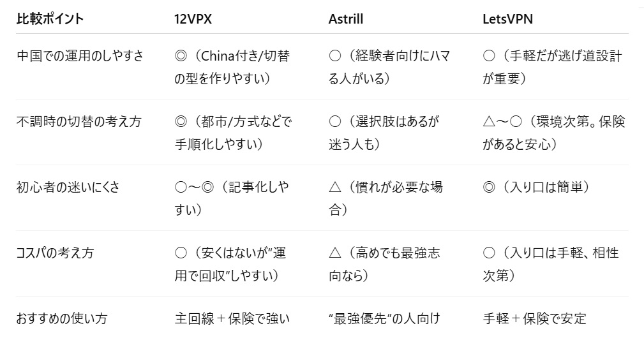Image resolution: width=644 pixels, height=347 pixels.
Task: Select the 中国での運用のしやすさ row label
Action: tap(80, 56)
